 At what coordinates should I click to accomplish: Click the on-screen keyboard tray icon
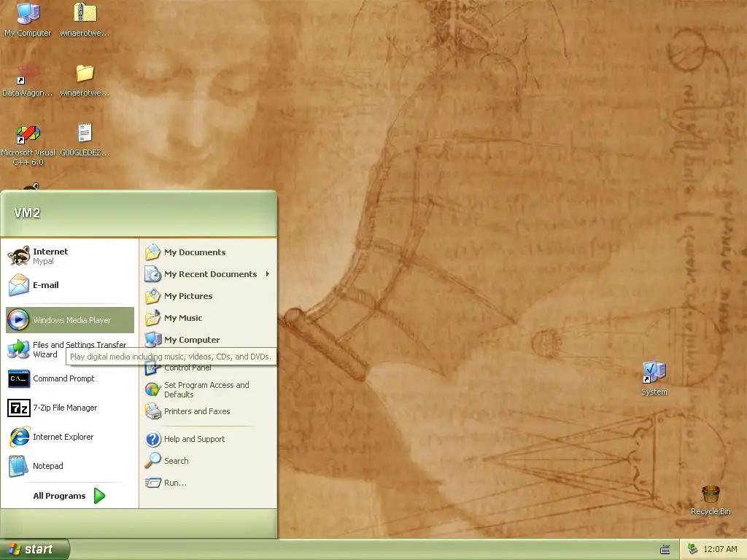click(x=665, y=550)
